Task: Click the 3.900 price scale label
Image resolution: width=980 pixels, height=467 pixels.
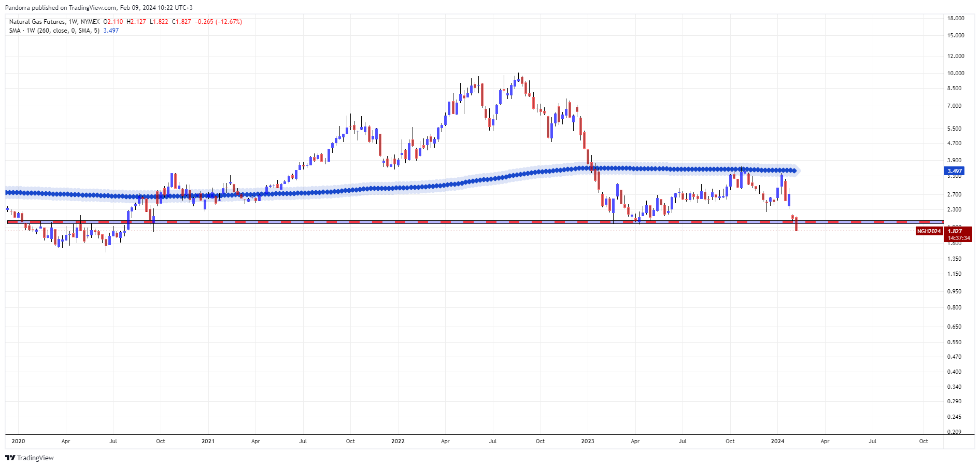Action: pos(954,160)
